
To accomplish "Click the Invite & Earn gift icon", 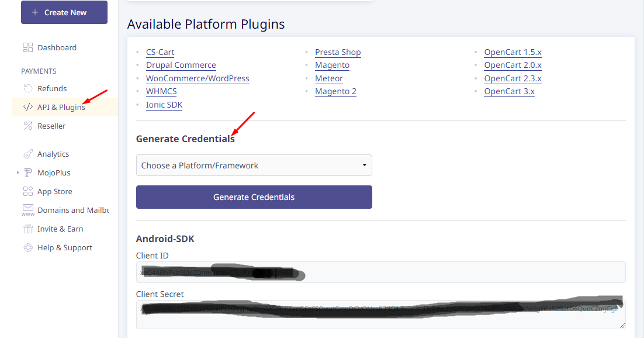I will (27, 229).
